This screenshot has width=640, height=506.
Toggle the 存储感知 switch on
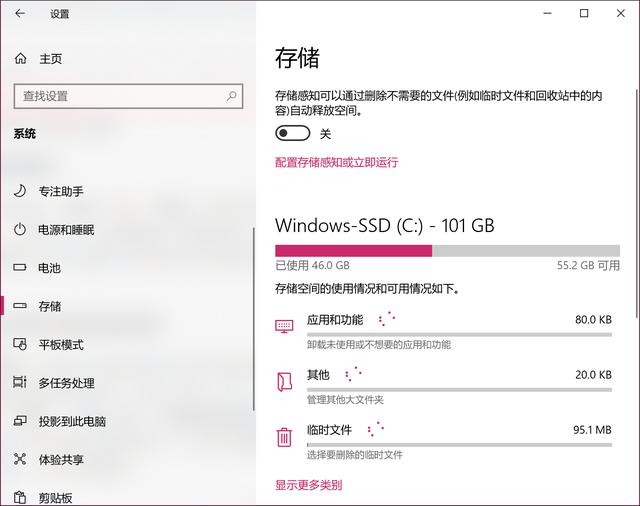(293, 133)
